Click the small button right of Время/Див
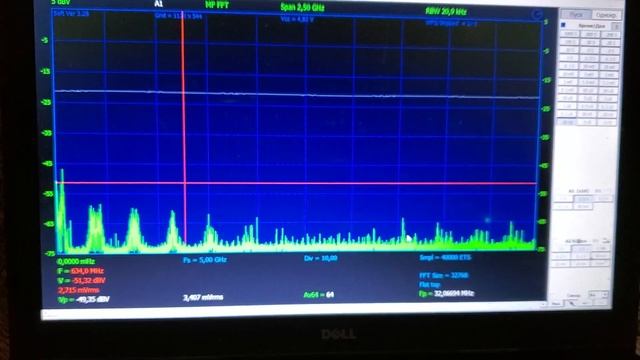 point(616,26)
